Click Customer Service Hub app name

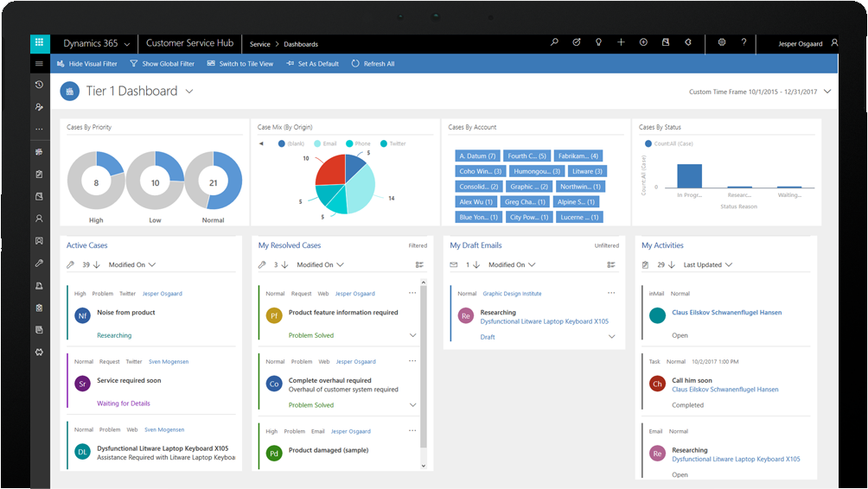click(x=190, y=43)
